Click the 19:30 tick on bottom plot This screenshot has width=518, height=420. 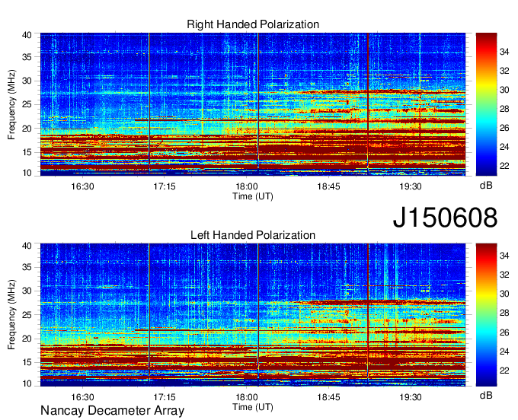coord(411,397)
